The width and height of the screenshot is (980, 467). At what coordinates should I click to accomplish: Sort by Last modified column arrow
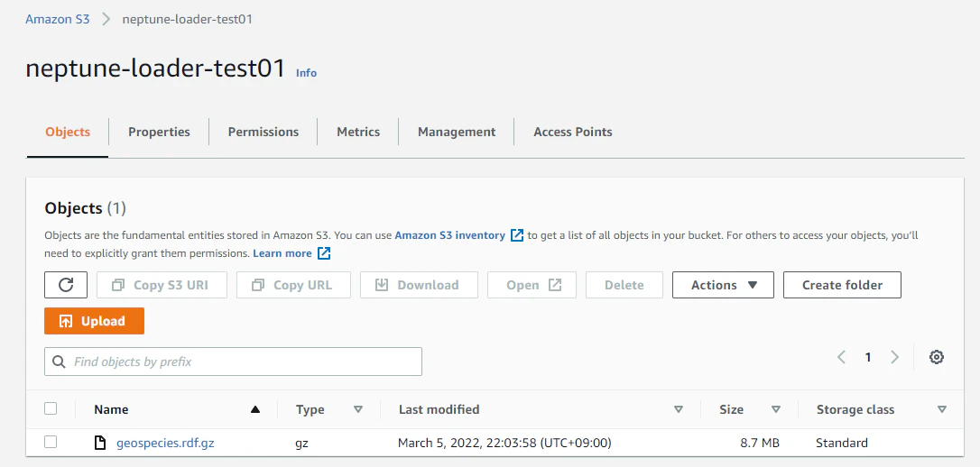[678, 409]
